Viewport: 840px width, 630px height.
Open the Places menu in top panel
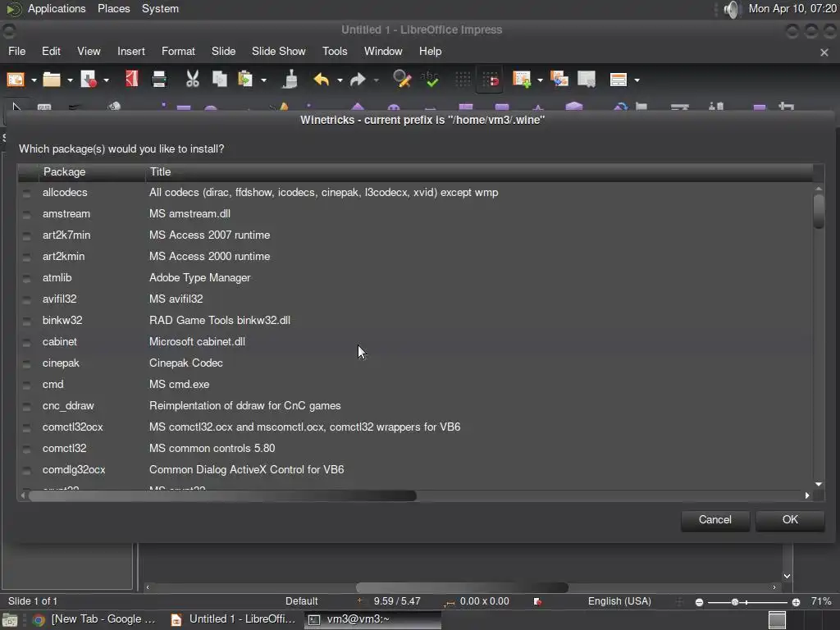[x=113, y=9]
